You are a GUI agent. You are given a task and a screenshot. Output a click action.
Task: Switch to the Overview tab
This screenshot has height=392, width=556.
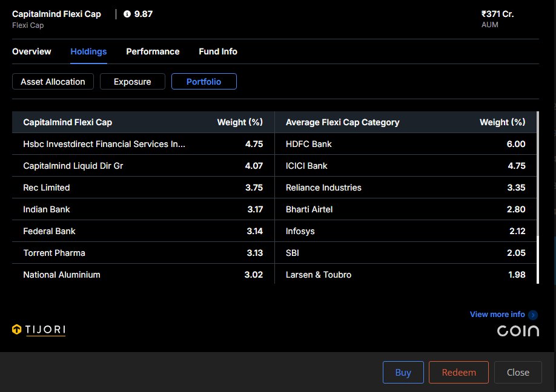point(31,51)
